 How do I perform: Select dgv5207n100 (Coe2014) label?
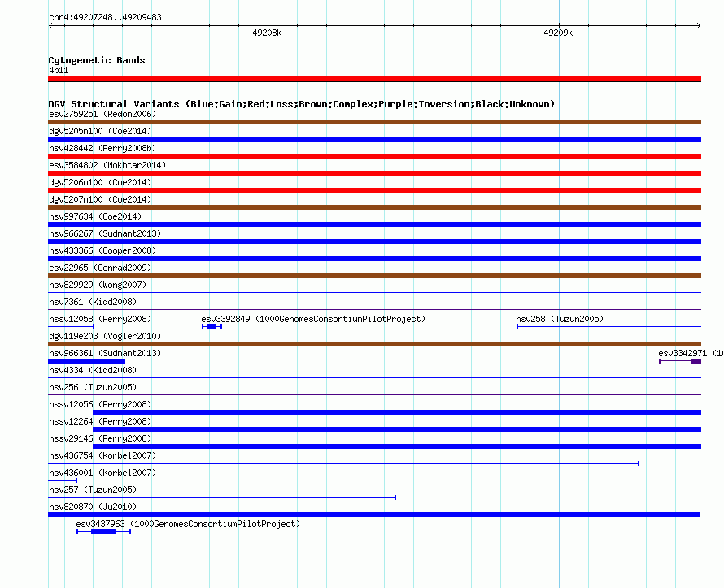tap(100, 199)
